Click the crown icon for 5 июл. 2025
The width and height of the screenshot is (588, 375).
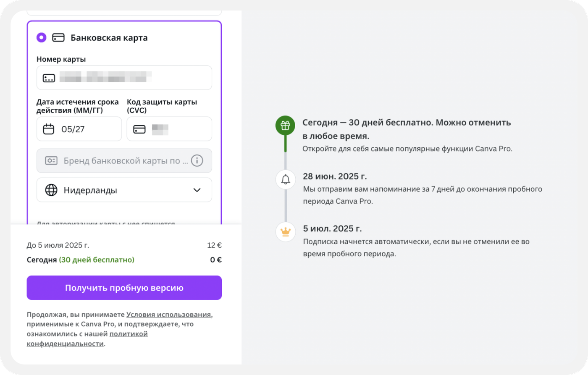pos(286,232)
